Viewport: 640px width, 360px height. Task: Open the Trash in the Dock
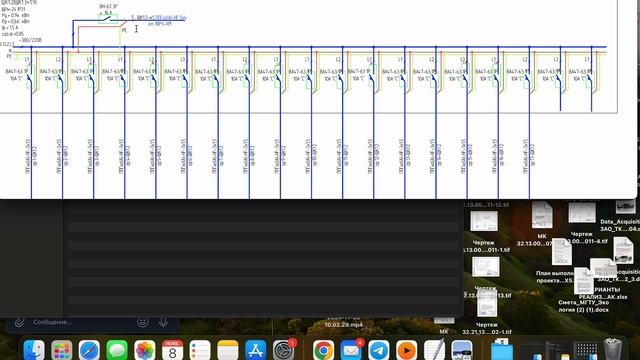pyautogui.click(x=613, y=349)
